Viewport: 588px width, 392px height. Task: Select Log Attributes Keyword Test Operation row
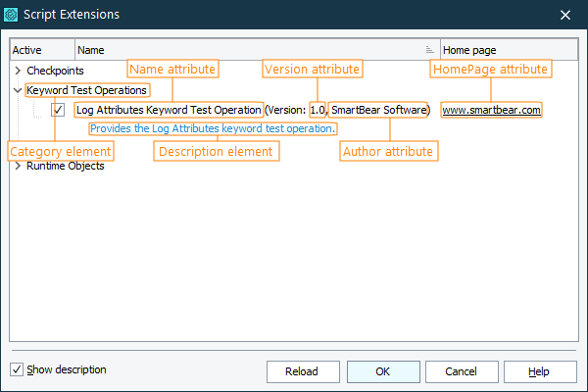[x=169, y=111]
